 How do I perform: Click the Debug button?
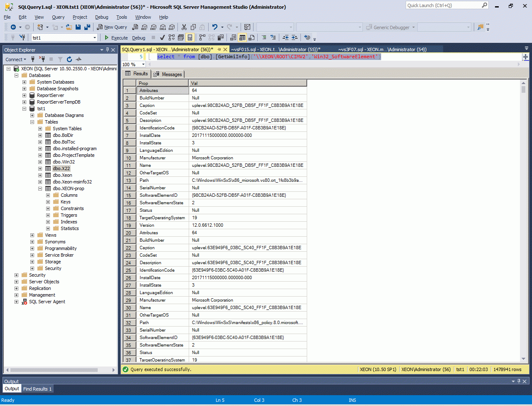click(x=139, y=38)
